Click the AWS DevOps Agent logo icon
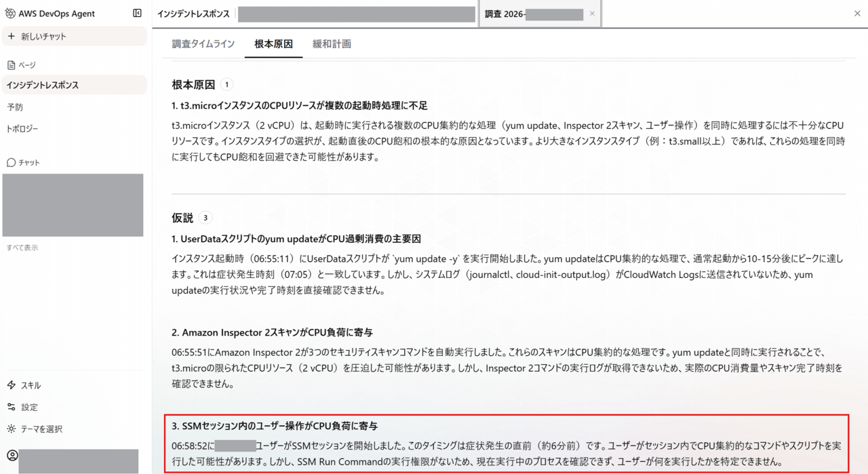This screenshot has width=868, height=474. 10,14
